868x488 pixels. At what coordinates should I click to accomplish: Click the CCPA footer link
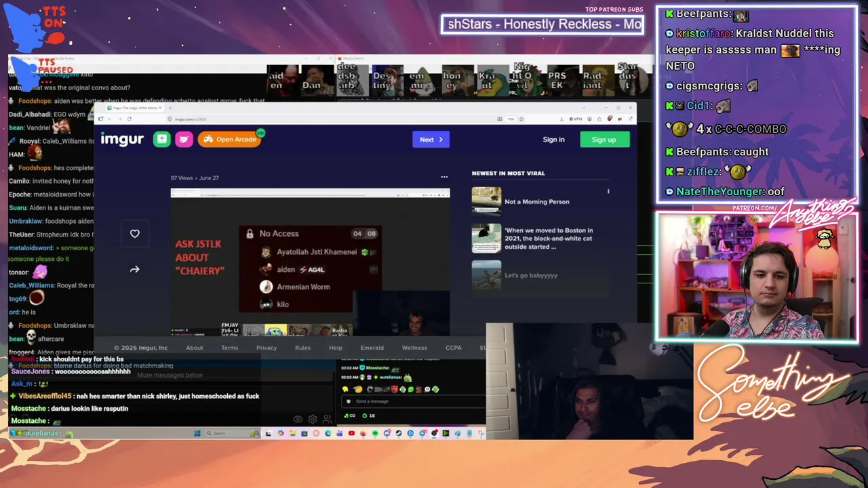(454, 348)
